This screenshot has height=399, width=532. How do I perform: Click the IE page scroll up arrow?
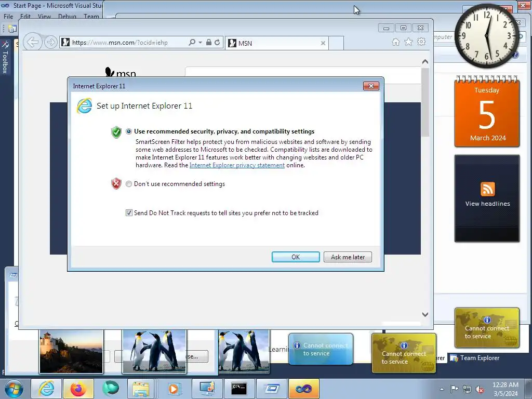click(425, 62)
